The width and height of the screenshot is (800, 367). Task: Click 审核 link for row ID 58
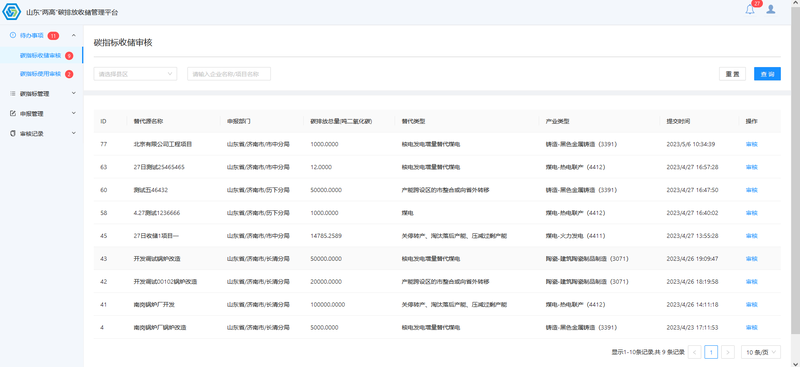752,213
